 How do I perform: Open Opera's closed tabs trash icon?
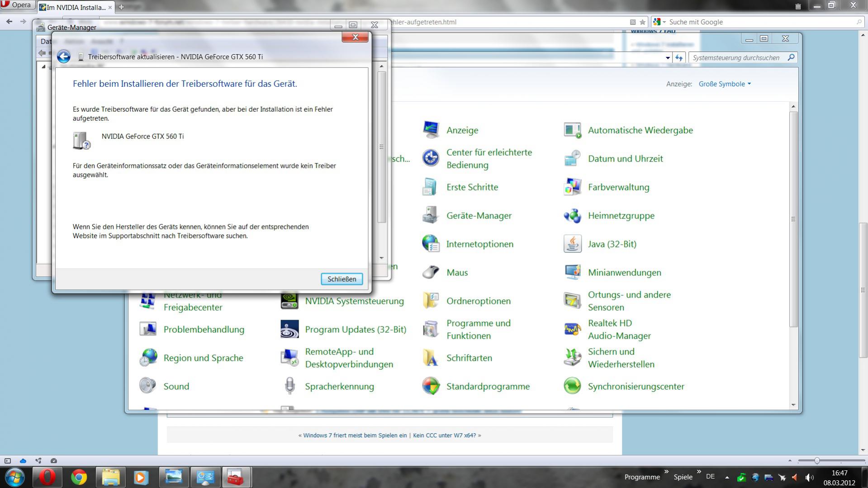coord(798,6)
